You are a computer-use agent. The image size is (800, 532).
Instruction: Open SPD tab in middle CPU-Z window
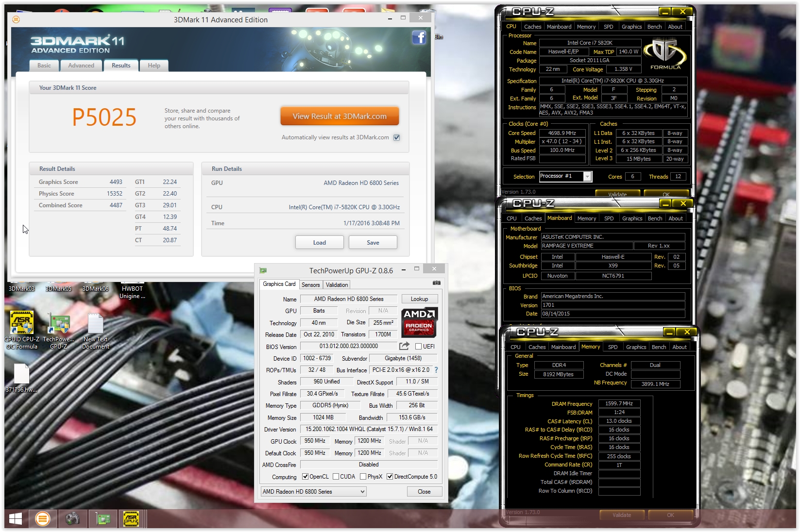[x=609, y=218]
